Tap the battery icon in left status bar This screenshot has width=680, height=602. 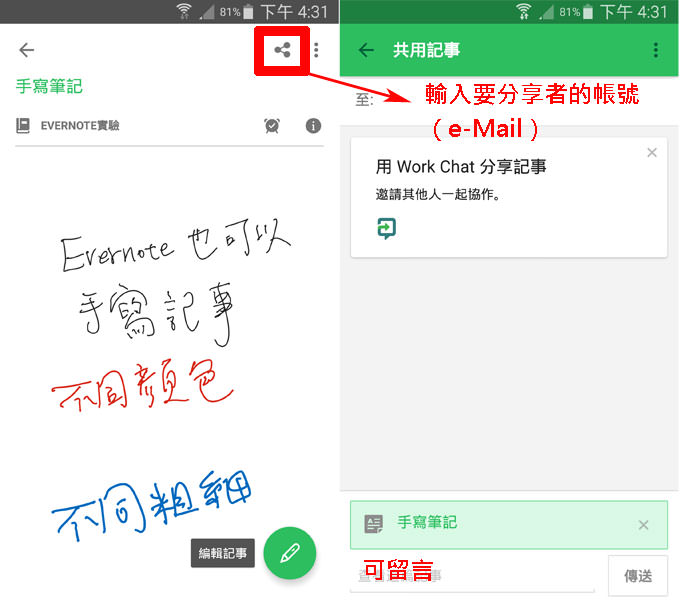click(x=248, y=12)
